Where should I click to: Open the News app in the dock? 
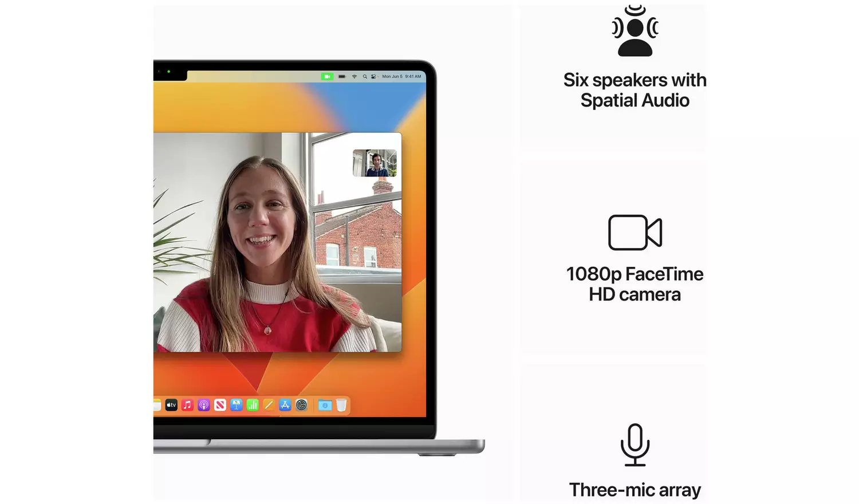(x=220, y=405)
